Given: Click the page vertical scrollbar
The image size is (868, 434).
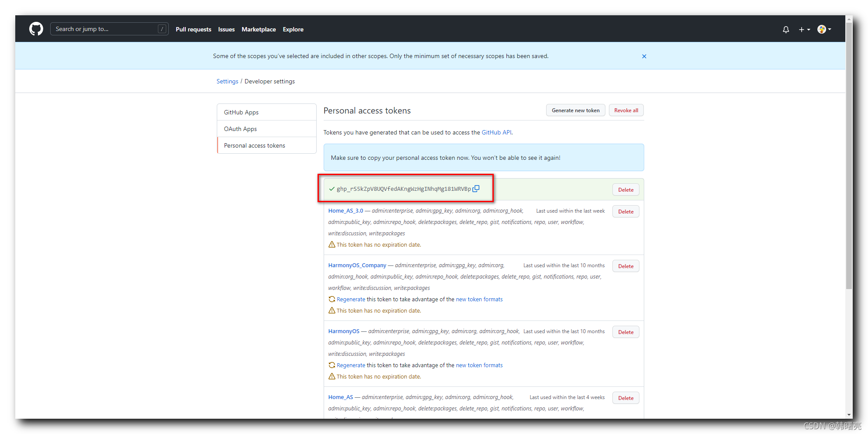Looking at the screenshot, I should (849, 155).
